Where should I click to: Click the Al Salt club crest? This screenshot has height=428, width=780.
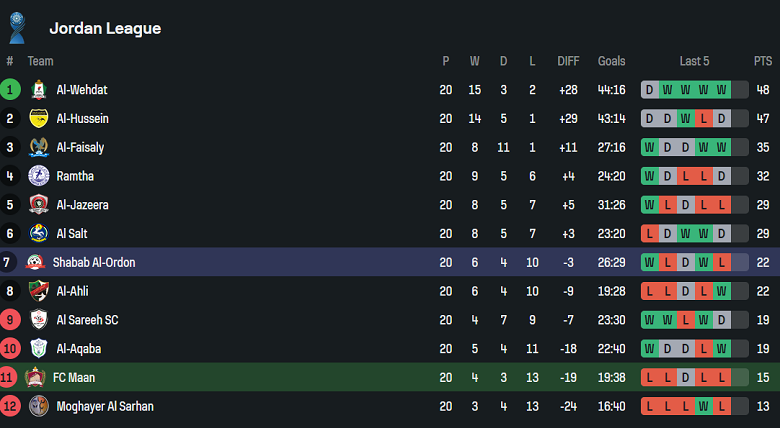(x=39, y=234)
